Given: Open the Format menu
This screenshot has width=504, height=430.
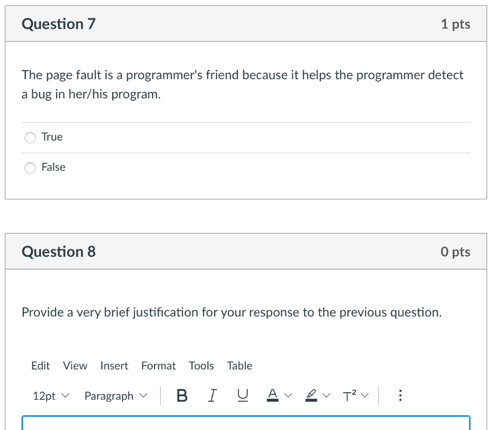Looking at the screenshot, I should click(x=158, y=366).
